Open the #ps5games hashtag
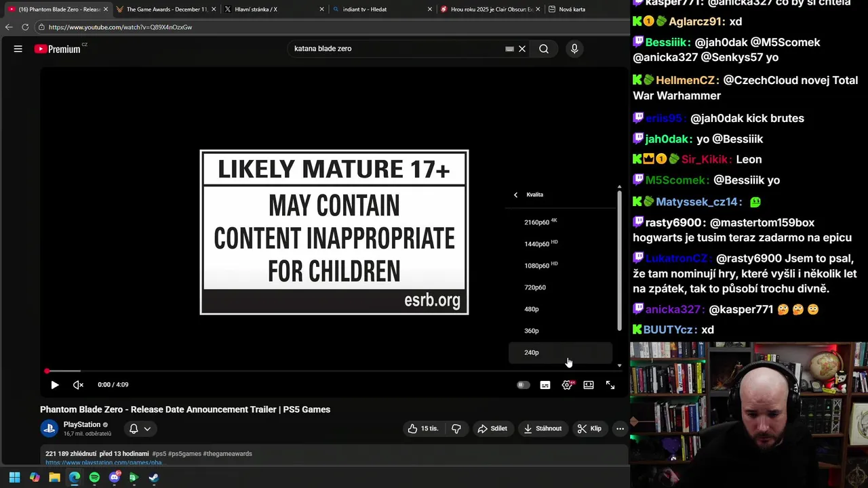 [184, 453]
